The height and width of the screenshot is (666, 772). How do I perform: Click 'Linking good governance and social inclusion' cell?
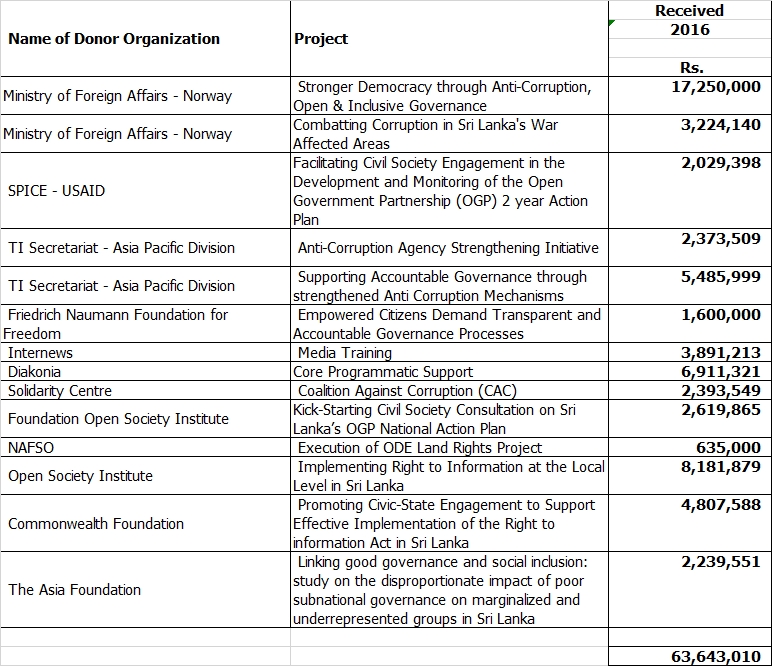[449, 590]
